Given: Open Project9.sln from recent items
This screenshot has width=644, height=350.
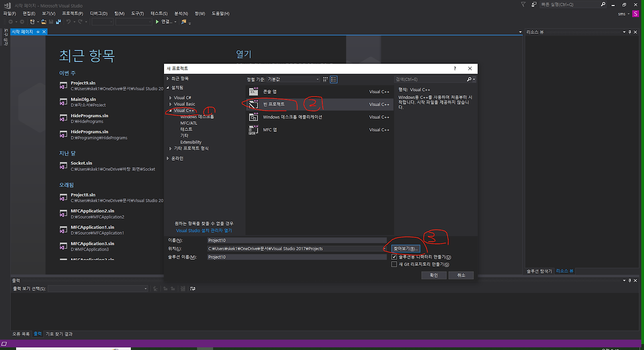Looking at the screenshot, I should pyautogui.click(x=83, y=83).
